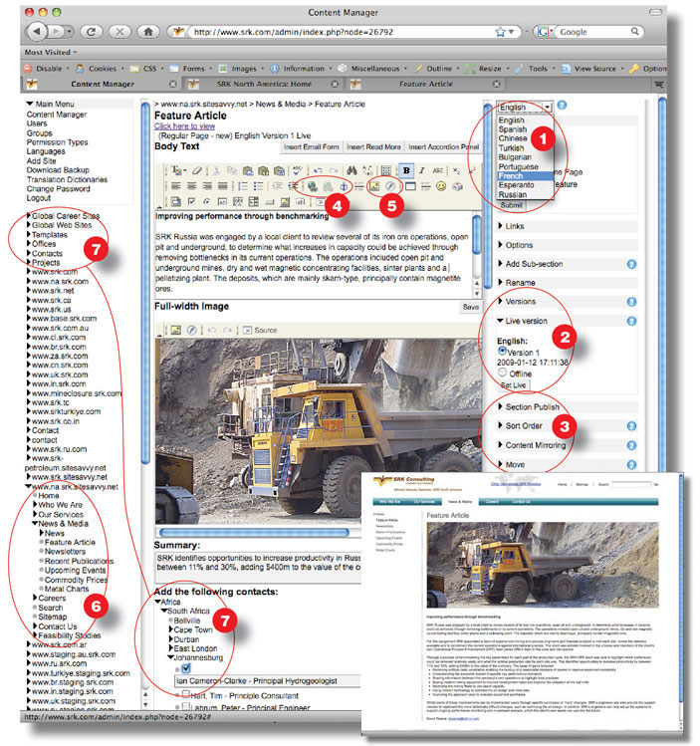The image size is (700, 746).
Task: Open the Most Visited bookmarks menu
Action: (51, 53)
